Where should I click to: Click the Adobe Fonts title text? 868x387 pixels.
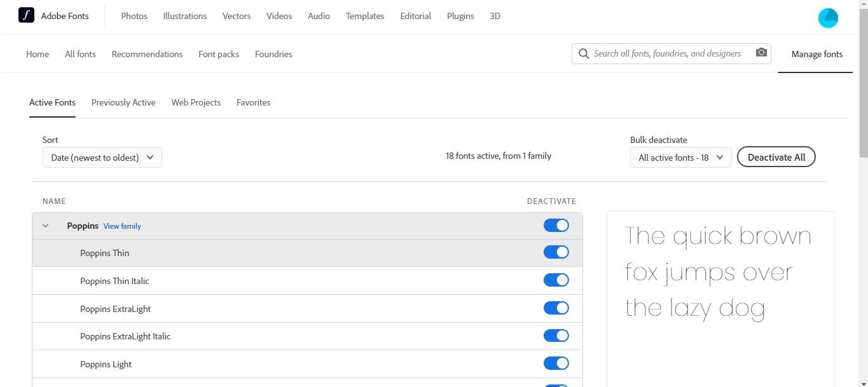tap(65, 16)
